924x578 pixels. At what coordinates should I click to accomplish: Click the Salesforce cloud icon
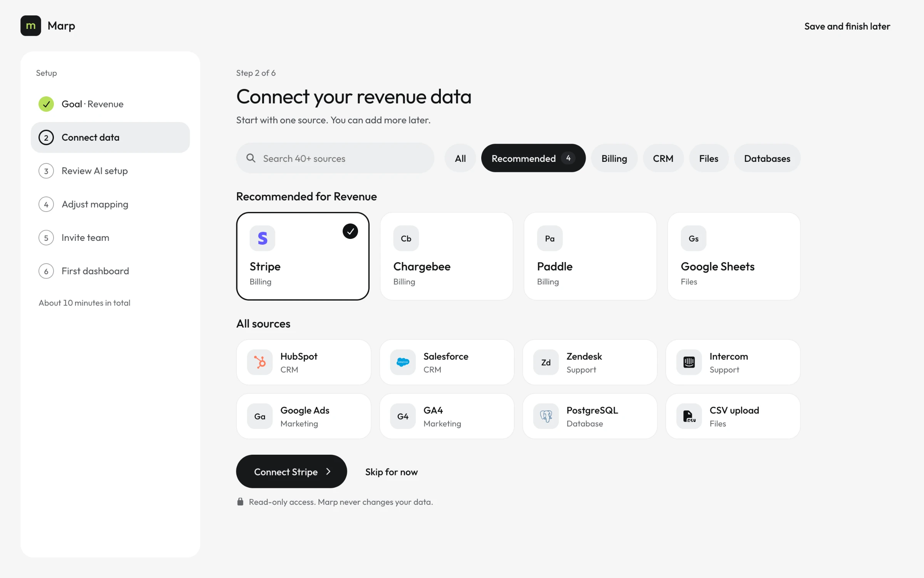pyautogui.click(x=403, y=362)
